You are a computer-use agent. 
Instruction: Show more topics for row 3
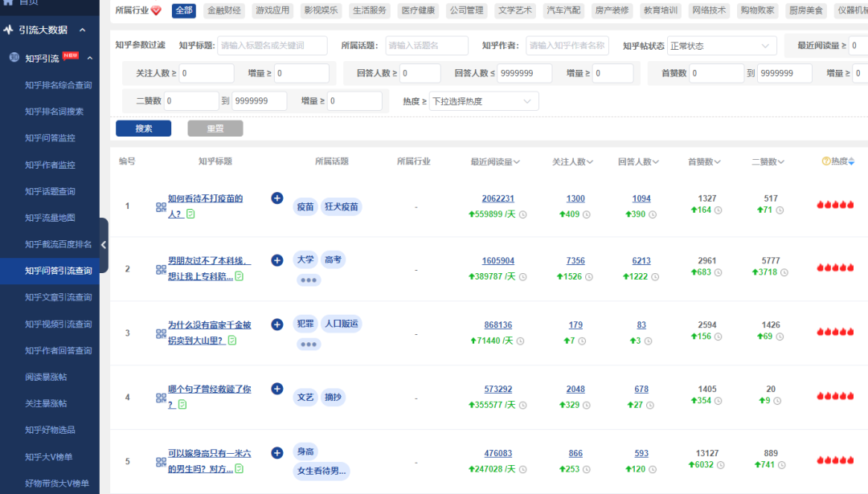point(309,344)
